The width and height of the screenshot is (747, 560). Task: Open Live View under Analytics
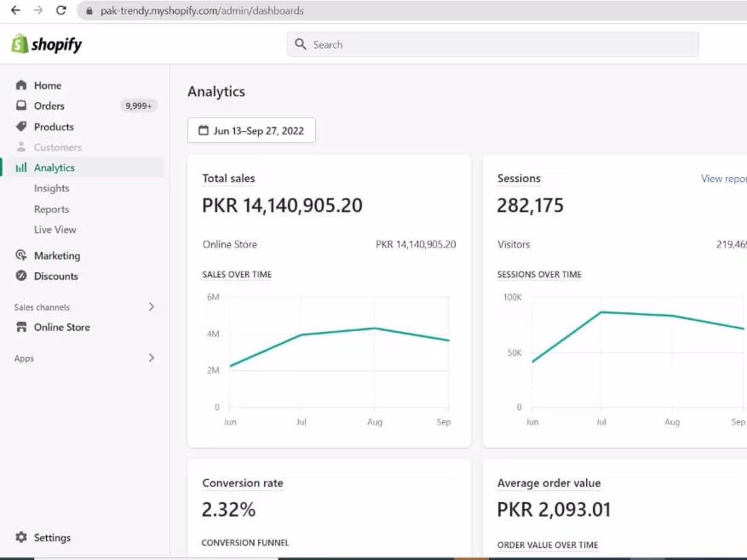(55, 229)
